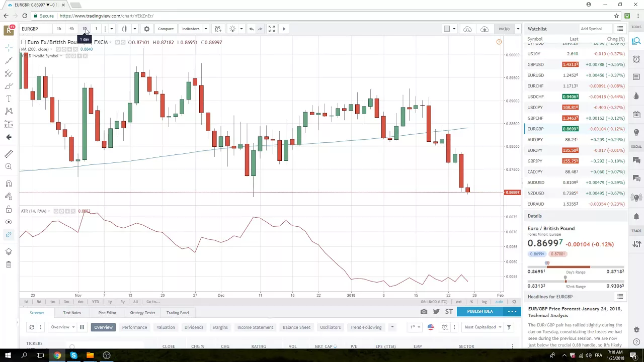Expand the screener Overview column-set dropdown
The width and height of the screenshot is (644, 362).
[x=62, y=327]
